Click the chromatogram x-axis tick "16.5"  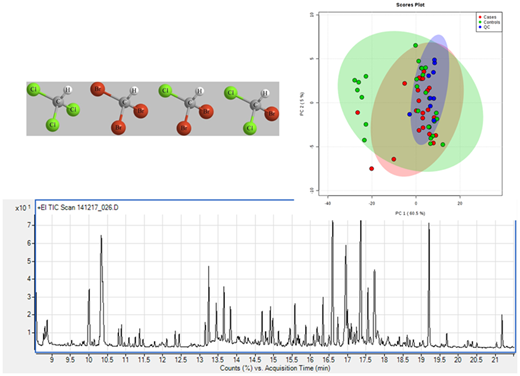329,360
